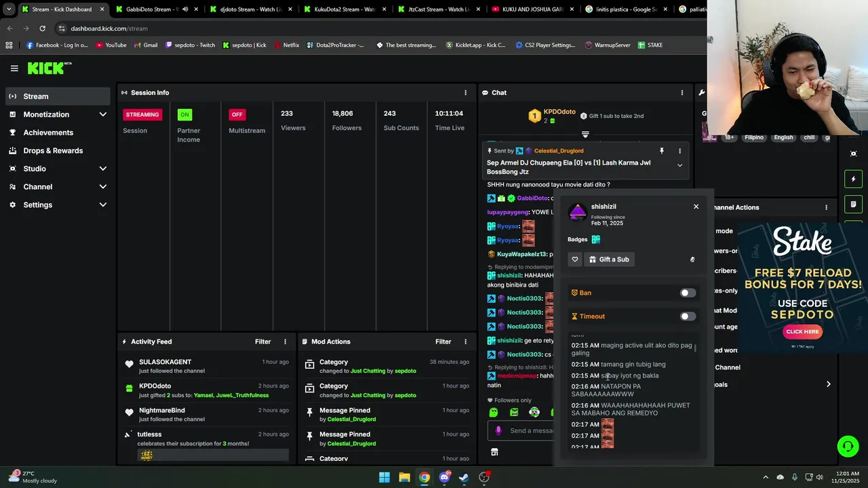
Task: Click the chat message input field
Action: click(x=522, y=430)
